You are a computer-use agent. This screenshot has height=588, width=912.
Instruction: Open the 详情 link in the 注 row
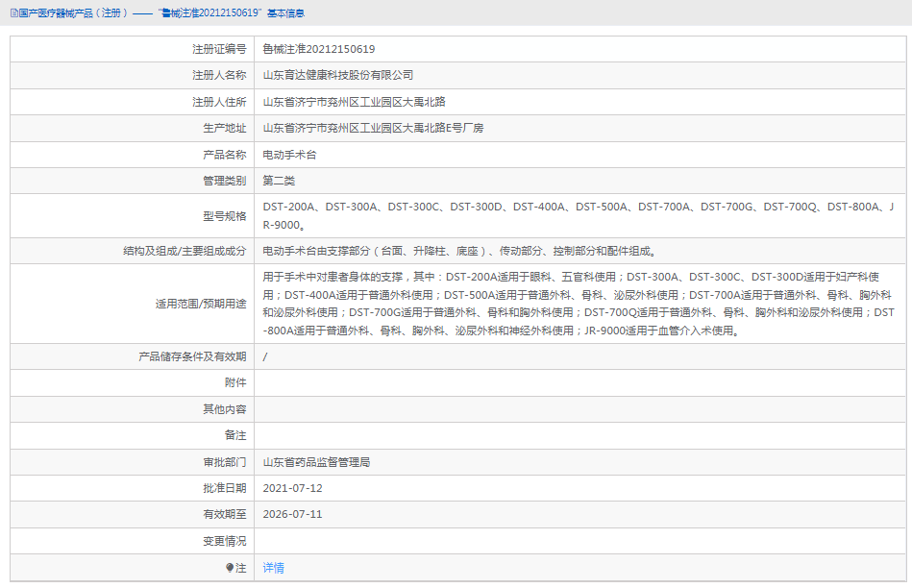(x=273, y=568)
